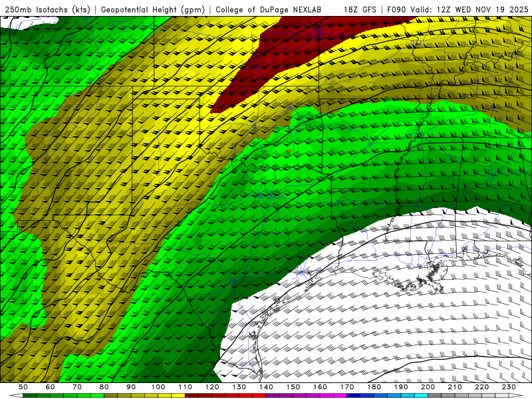This screenshot has height=399, width=532.
Task: Pick the bright yellow swatch left of 110
Action: pyautogui.click(x=178, y=396)
